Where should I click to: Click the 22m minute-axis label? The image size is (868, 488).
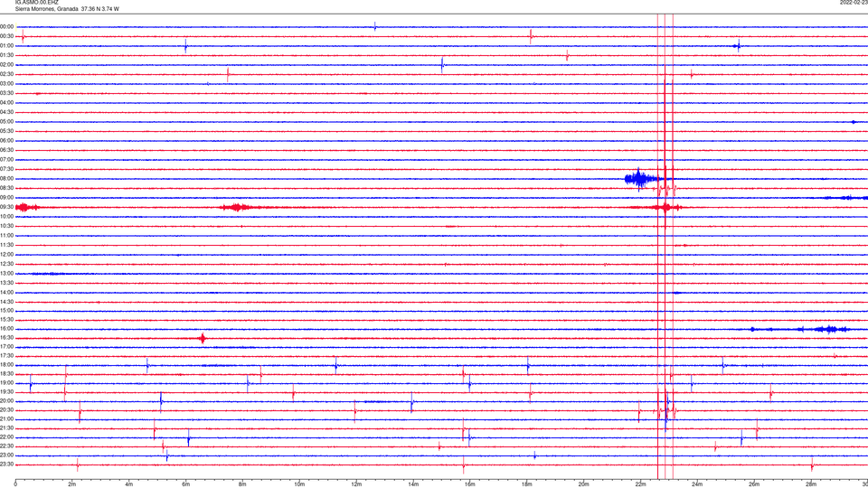pos(640,484)
